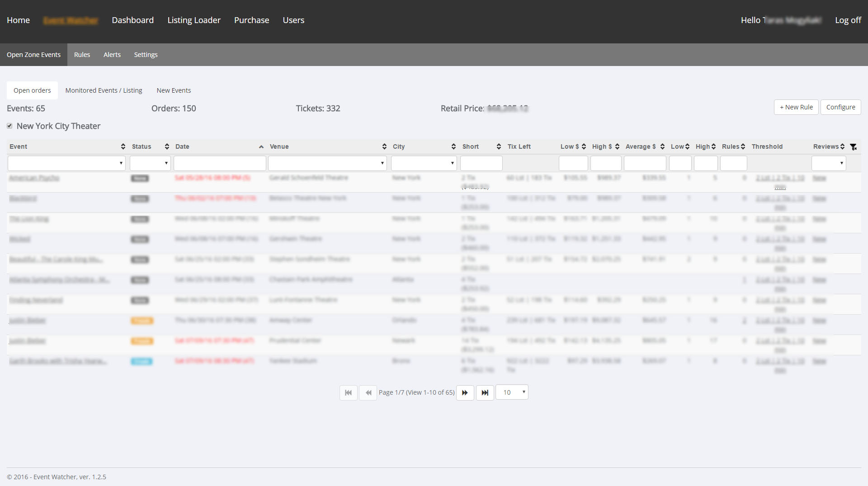Open the New Events tab
The width and height of the screenshot is (868, 486).
tap(174, 90)
